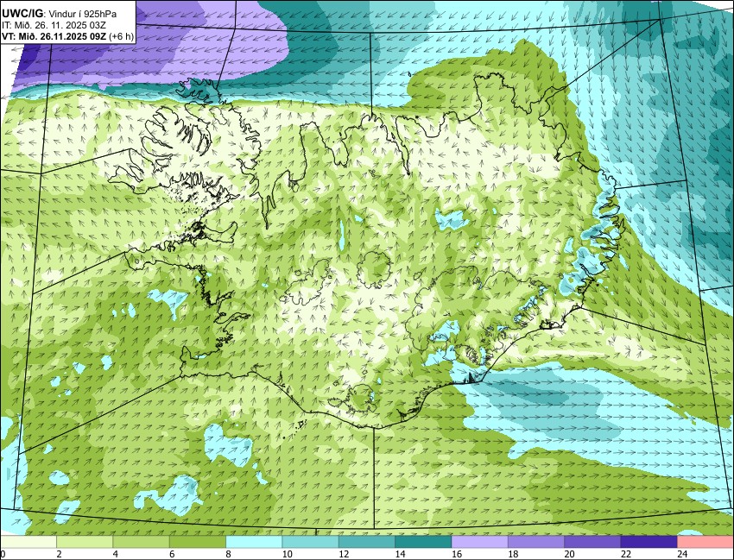The height and width of the screenshot is (560, 734).
Task: Pick the dark teal legend swatch between 14 and 16
Action: point(423,542)
